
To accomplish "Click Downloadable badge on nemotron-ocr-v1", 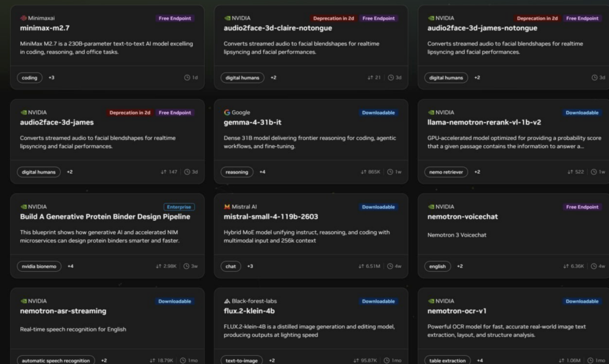I will pyautogui.click(x=582, y=302).
